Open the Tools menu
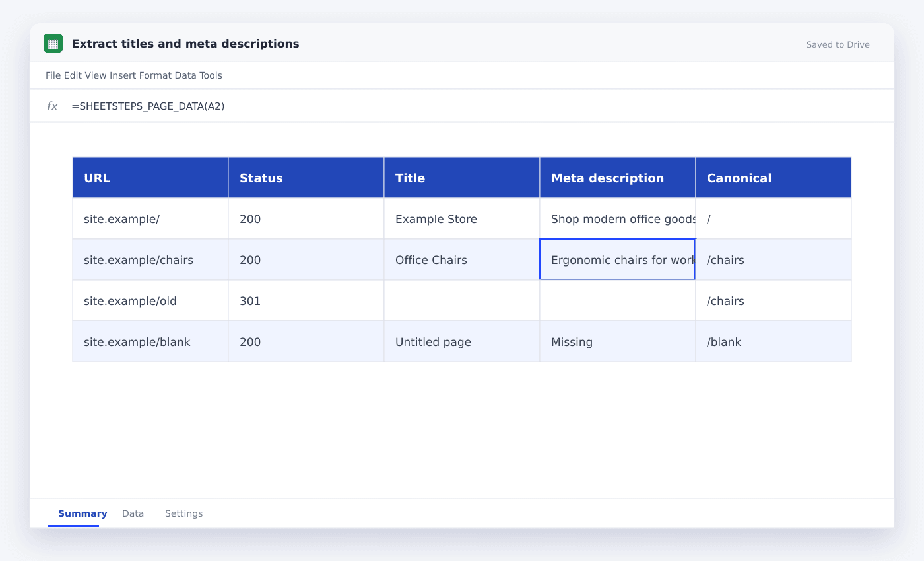 point(211,75)
